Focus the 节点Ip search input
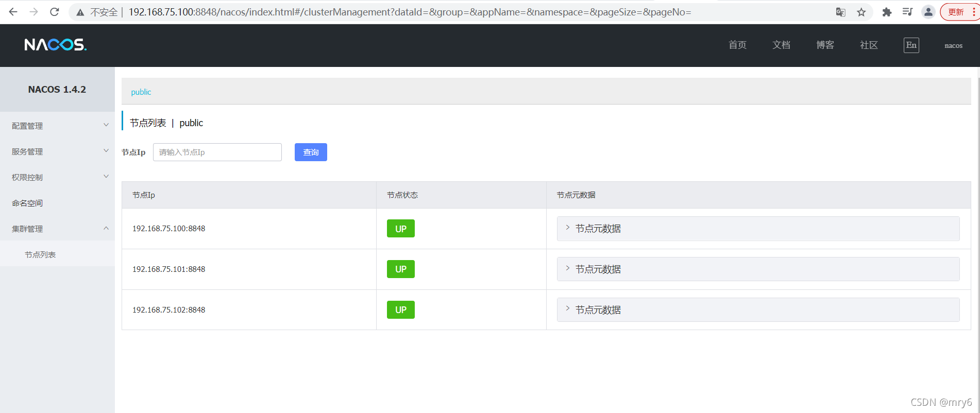Image resolution: width=980 pixels, height=413 pixels. (217, 152)
